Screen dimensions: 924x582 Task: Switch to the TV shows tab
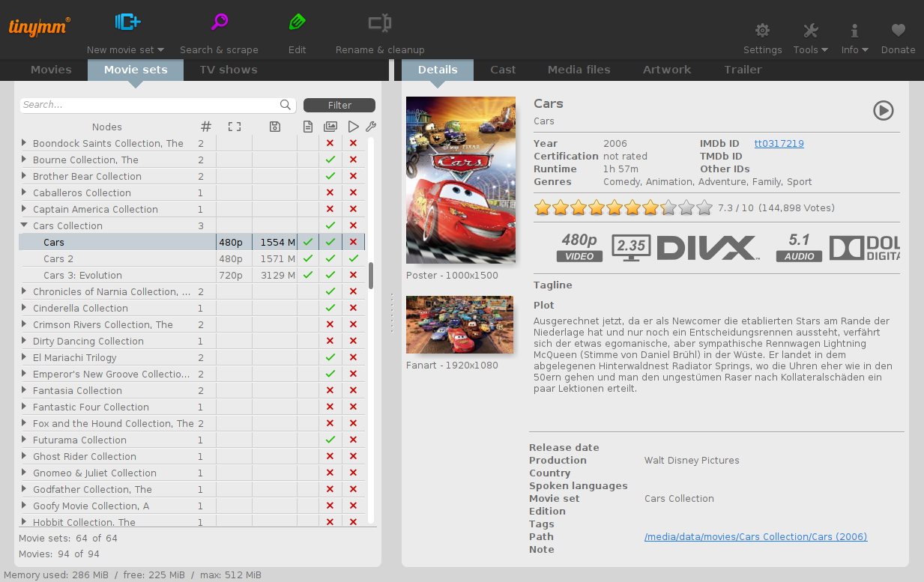pyautogui.click(x=229, y=70)
